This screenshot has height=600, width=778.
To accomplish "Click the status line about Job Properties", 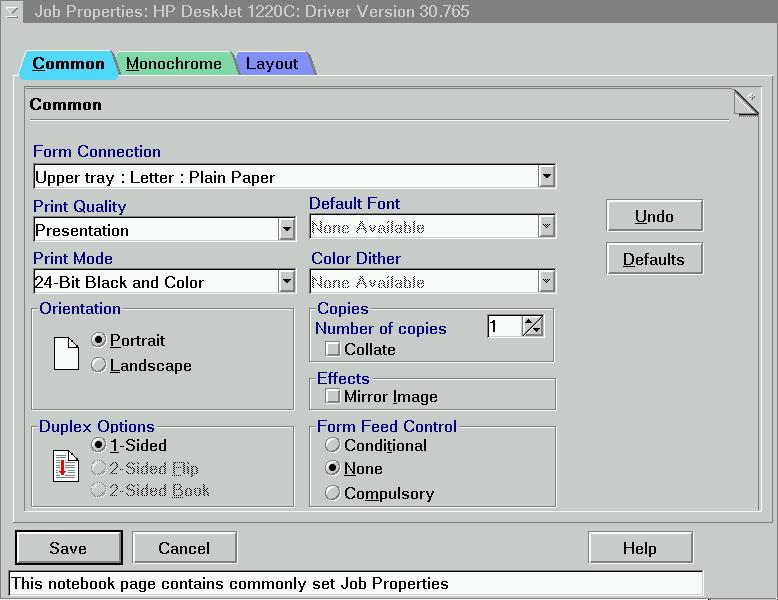I will (355, 583).
